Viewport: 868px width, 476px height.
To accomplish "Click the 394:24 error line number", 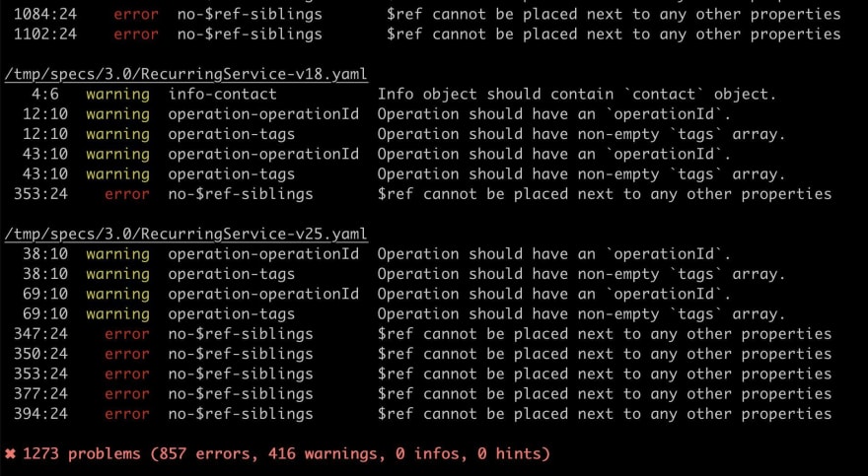I will (40, 414).
